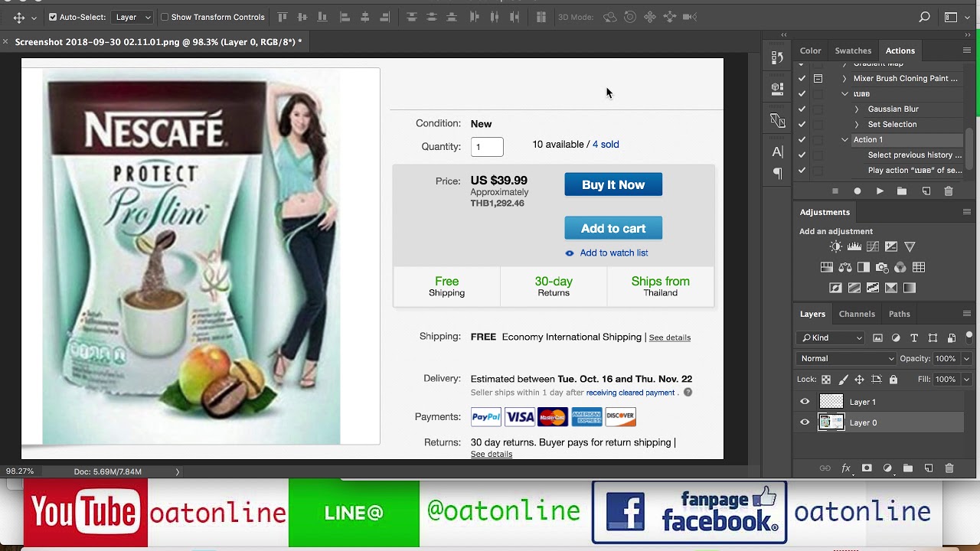
Task: Toggle the Auto-Select checkbox
Action: click(53, 17)
